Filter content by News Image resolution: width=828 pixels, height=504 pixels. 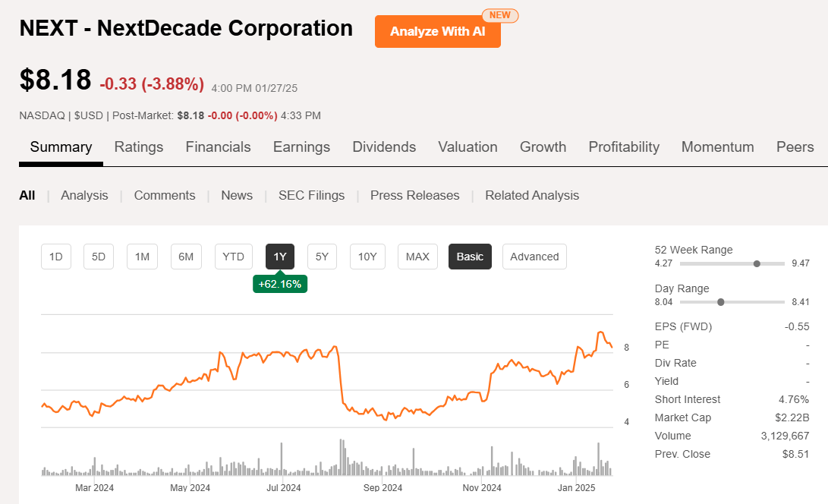pos(236,195)
